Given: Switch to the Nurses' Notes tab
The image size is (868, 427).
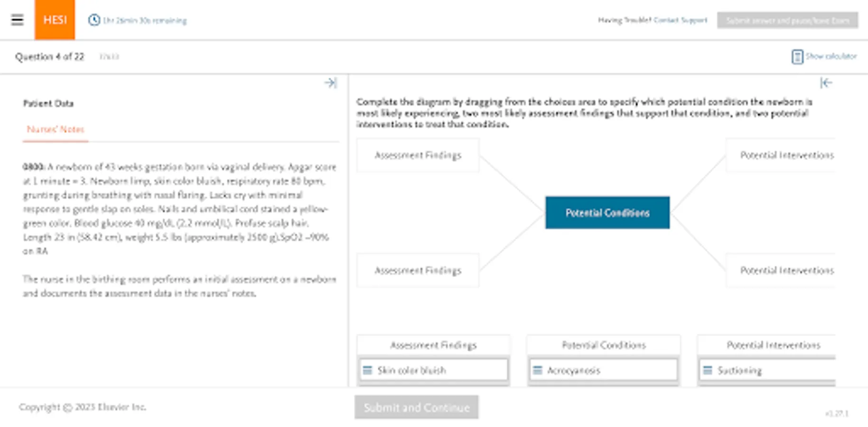Looking at the screenshot, I should (x=56, y=130).
